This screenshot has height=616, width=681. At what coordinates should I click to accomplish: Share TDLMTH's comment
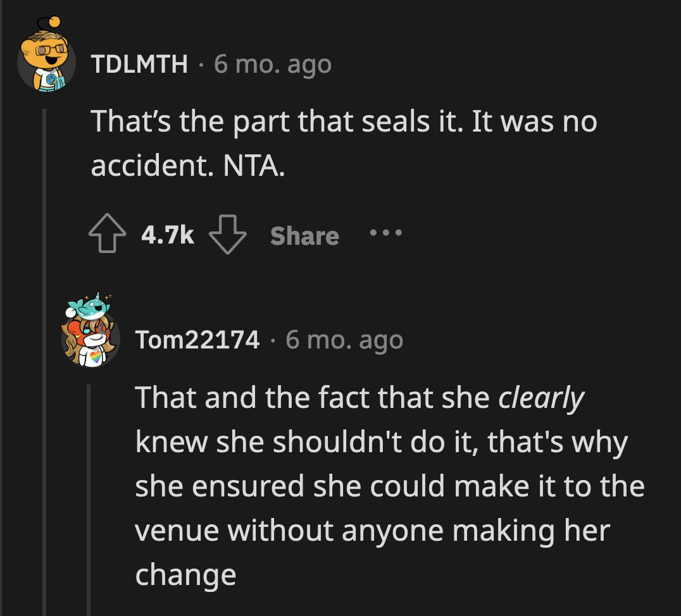pos(304,236)
